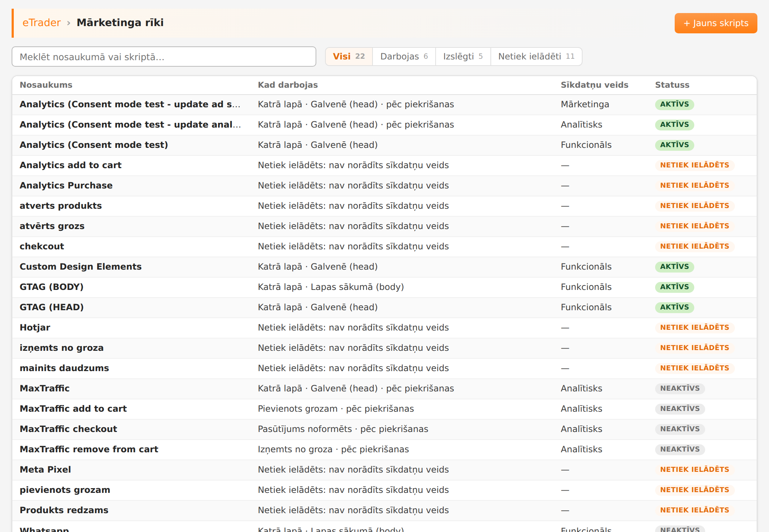
Task: Open the MaxTraffic script name
Action: [45, 388]
